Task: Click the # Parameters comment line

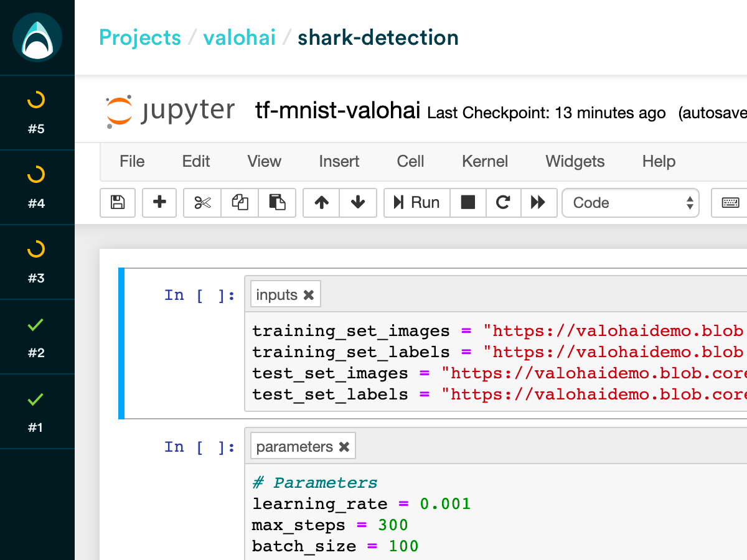Action: [x=315, y=483]
